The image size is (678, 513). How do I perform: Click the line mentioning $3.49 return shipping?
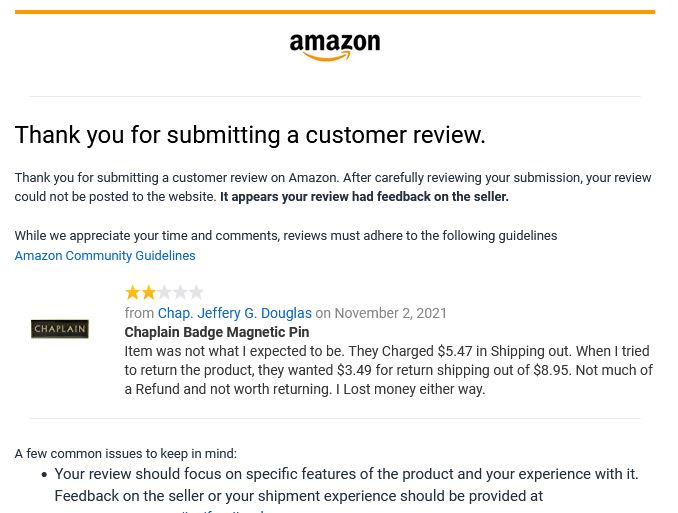click(x=389, y=370)
